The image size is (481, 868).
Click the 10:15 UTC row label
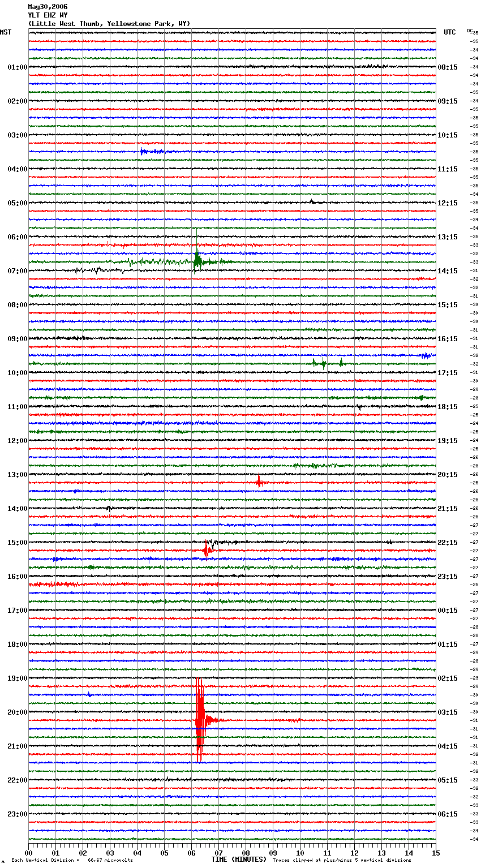[448, 135]
